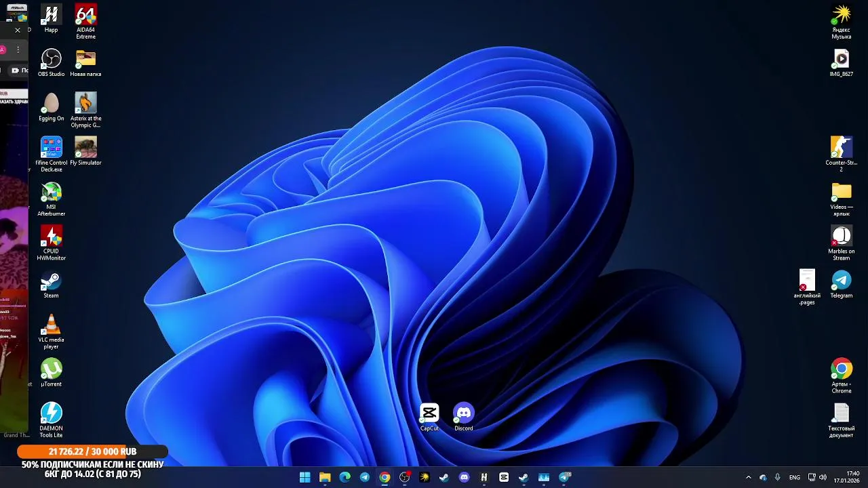Select the CPUID HWMonitor shortcut
The height and width of the screenshot is (488, 868).
click(x=52, y=243)
